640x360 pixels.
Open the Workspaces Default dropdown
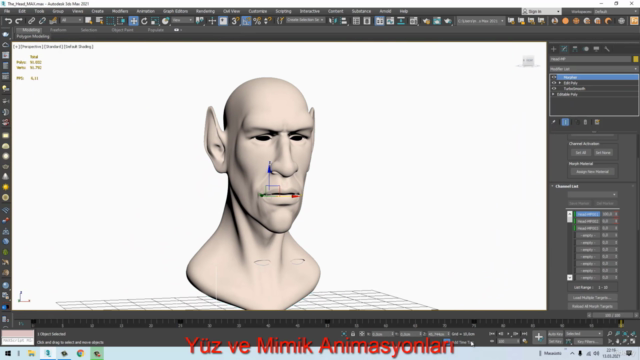tap(617, 11)
